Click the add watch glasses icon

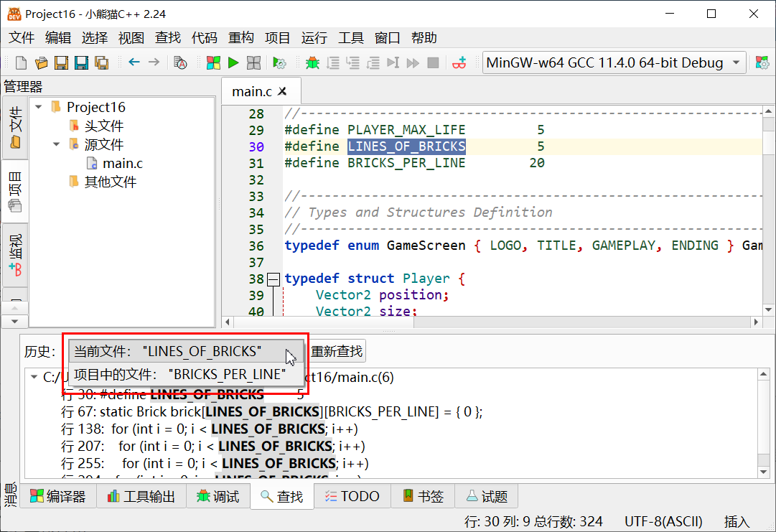tap(459, 63)
